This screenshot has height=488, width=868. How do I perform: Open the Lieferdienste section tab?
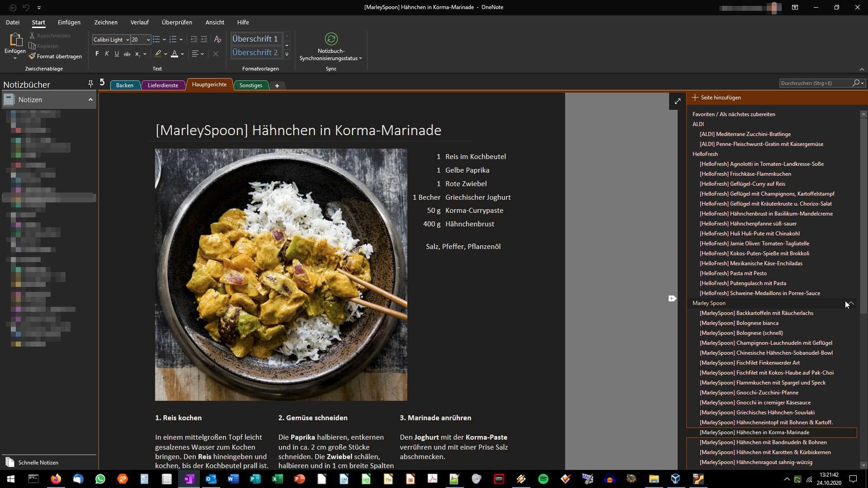pos(163,85)
